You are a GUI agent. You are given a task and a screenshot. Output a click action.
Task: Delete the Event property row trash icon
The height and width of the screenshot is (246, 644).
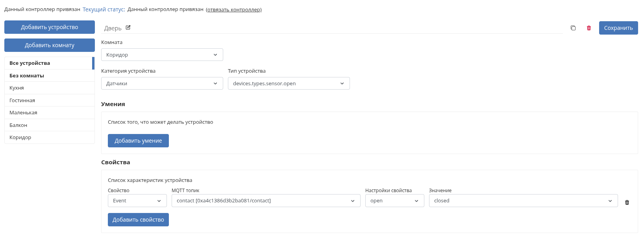(627, 202)
